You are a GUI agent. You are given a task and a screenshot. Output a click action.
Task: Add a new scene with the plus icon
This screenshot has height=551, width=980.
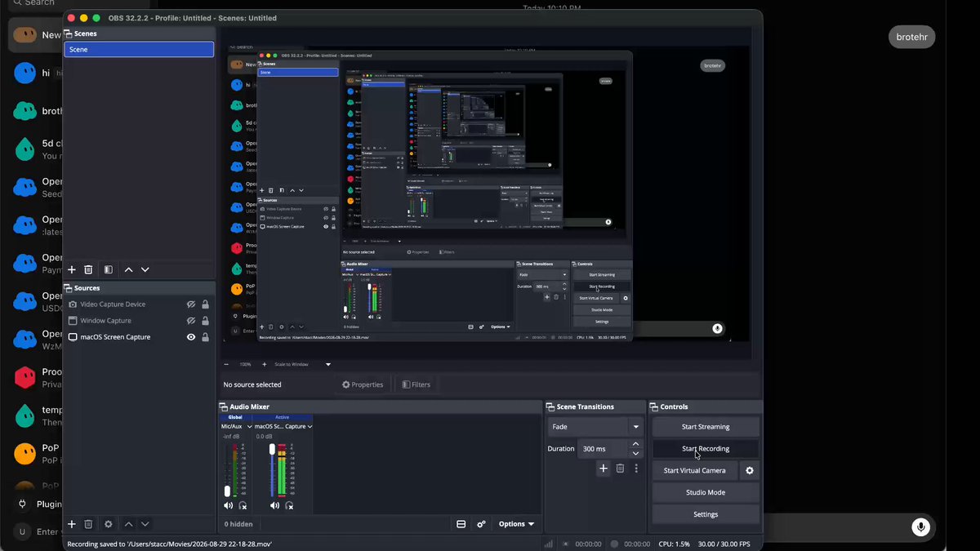72,269
